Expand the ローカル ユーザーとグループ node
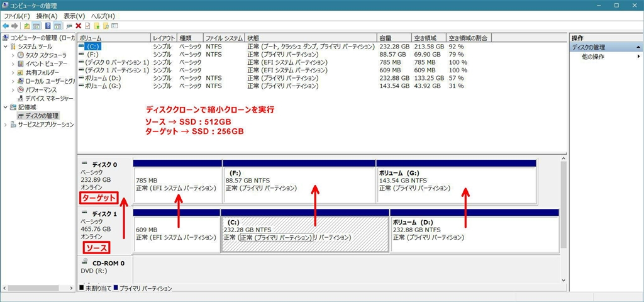644x302 pixels. coord(13,81)
